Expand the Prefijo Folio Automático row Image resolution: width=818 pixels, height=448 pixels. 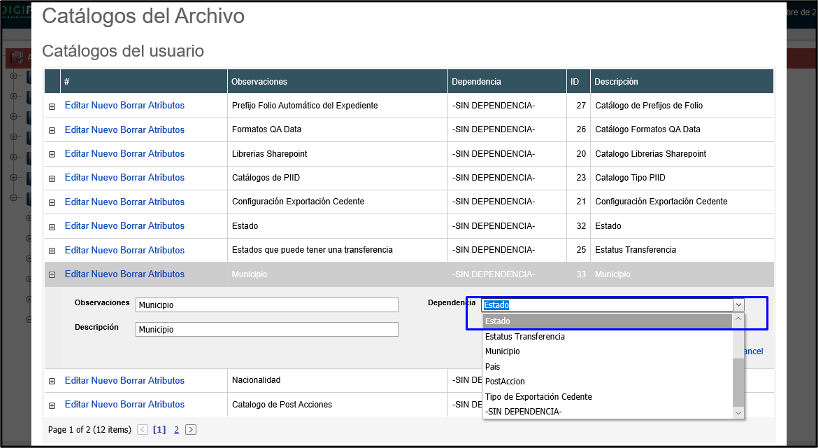(52, 105)
